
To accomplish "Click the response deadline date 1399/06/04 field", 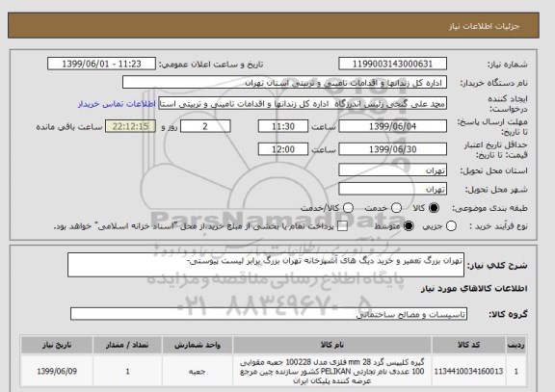I will (x=392, y=126).
